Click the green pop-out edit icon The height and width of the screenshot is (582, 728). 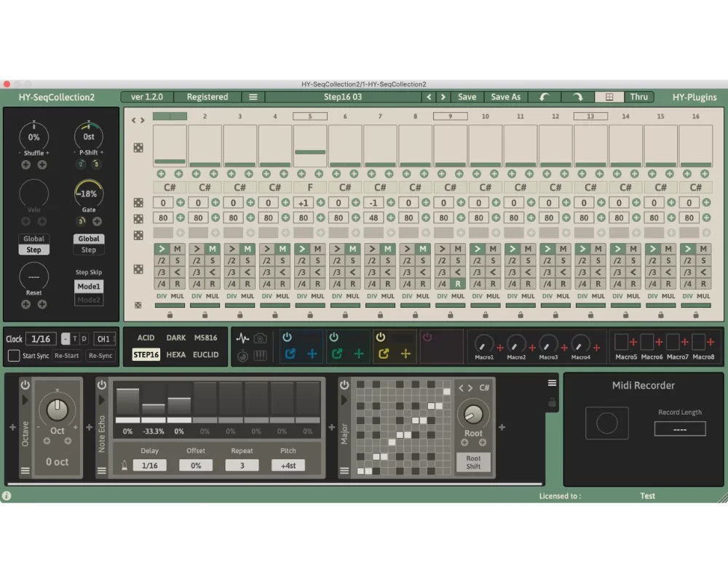(337, 354)
